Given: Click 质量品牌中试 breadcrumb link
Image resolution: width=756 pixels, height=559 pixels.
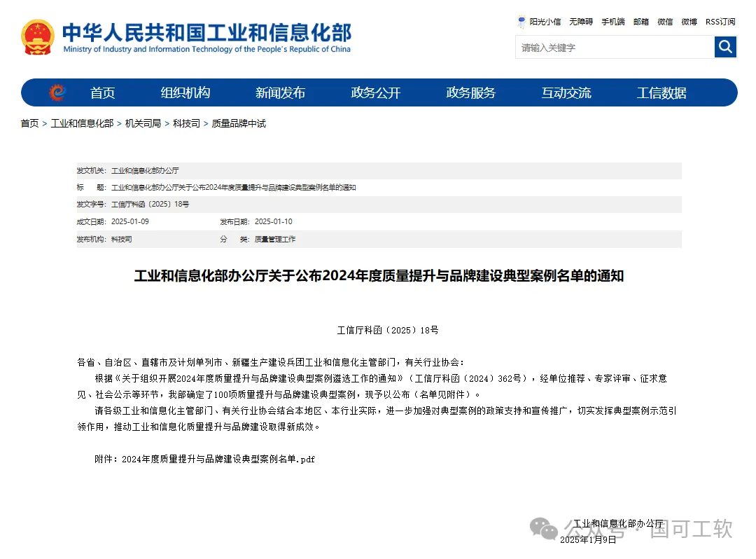Looking at the screenshot, I should (x=239, y=123).
